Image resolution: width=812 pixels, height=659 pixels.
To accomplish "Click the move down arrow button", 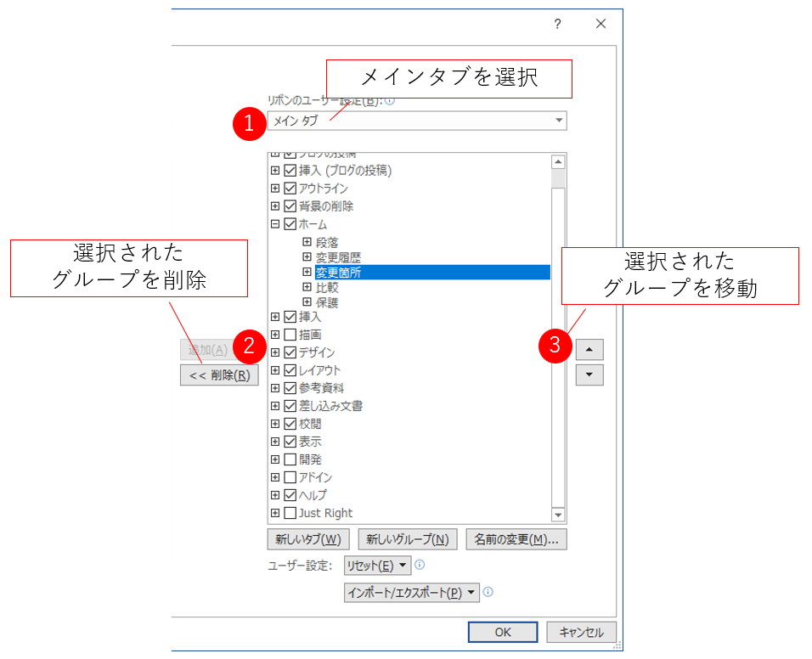I will (589, 375).
